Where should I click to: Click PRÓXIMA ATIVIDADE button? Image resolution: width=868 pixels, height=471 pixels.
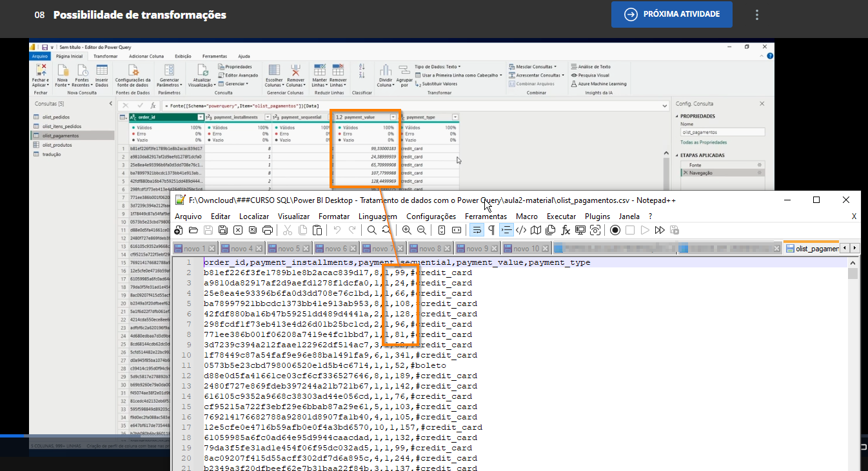pos(672,14)
